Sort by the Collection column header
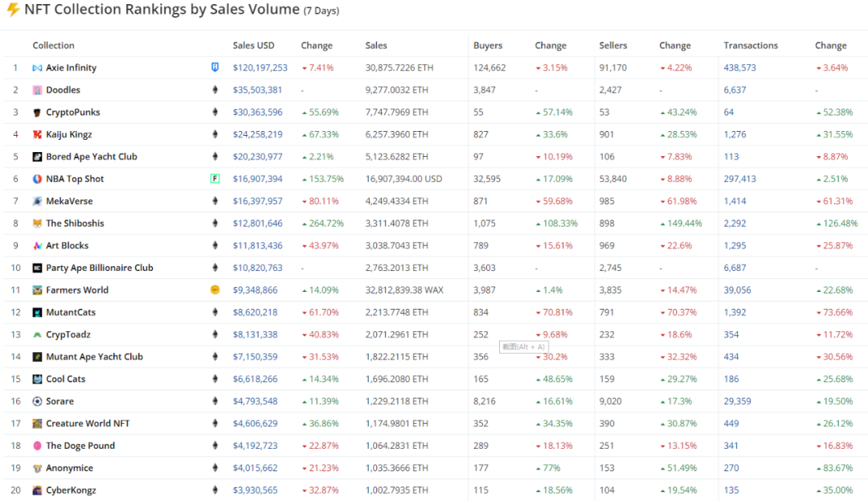Screen dimensions: 868x501 (53, 45)
